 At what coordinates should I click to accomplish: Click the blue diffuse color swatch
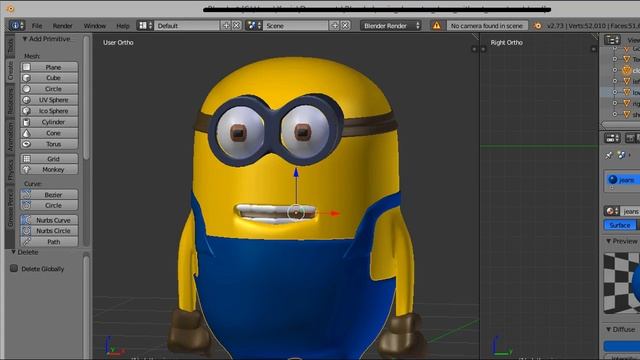[622, 346]
